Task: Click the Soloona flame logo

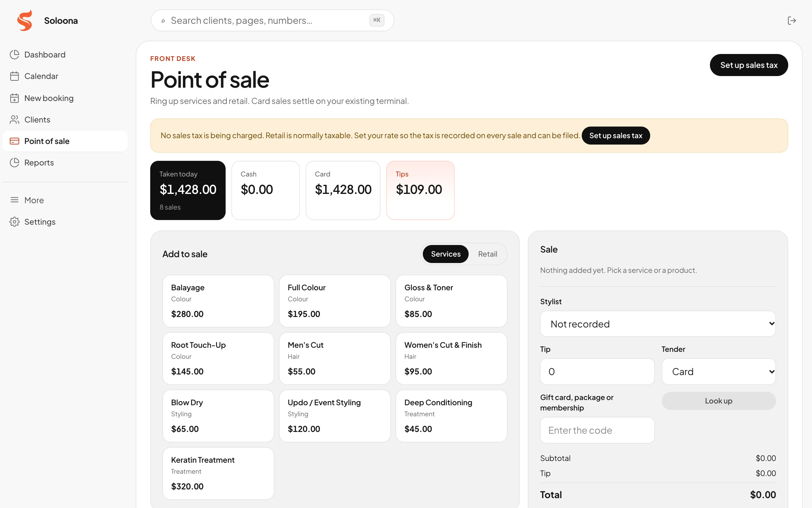Action: click(25, 21)
